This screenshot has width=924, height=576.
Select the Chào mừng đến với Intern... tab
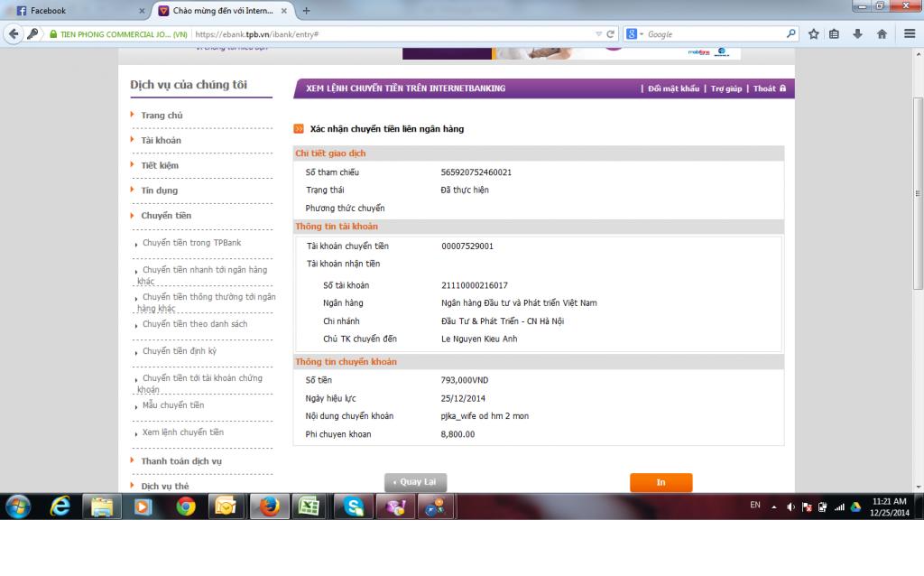(223, 11)
